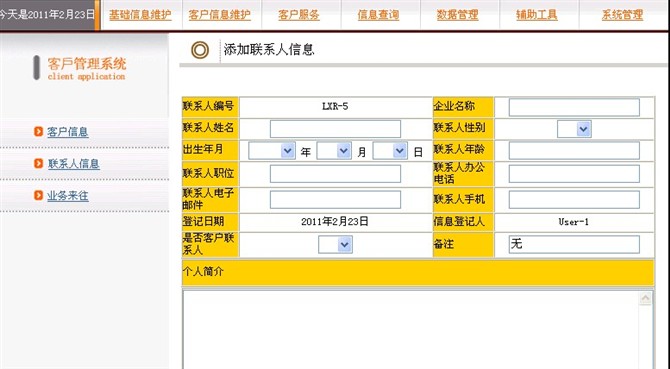The width and height of the screenshot is (670, 369).
Task: Click the 今天是2011年2月23日 date banner
Action: [x=47, y=15]
